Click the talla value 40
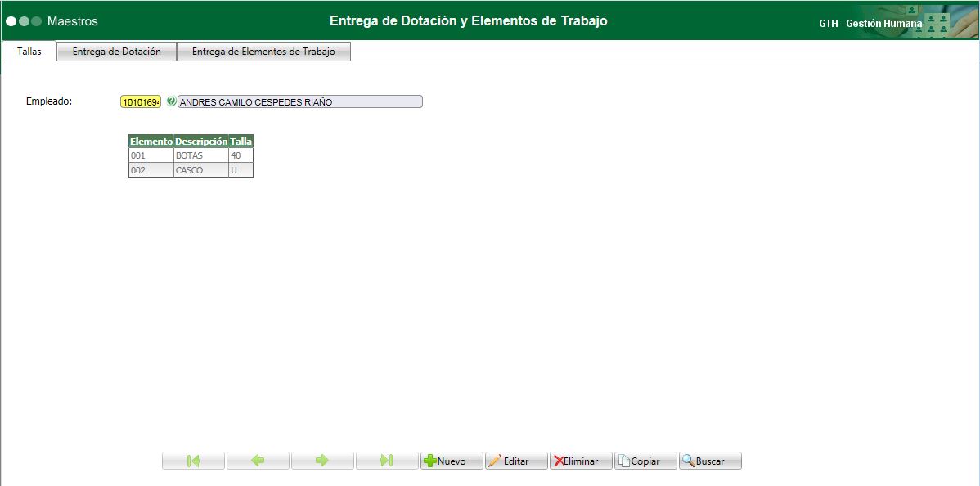 [x=241, y=155]
